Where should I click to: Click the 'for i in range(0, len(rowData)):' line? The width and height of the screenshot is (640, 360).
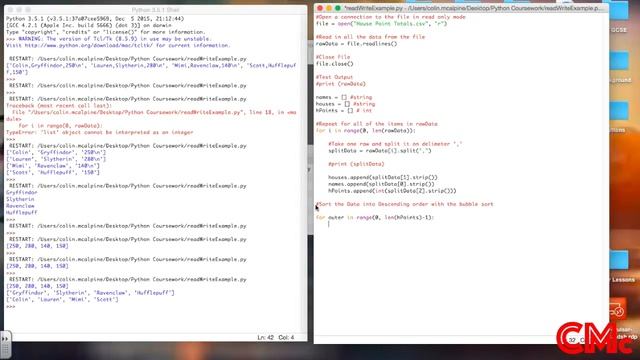(x=365, y=131)
